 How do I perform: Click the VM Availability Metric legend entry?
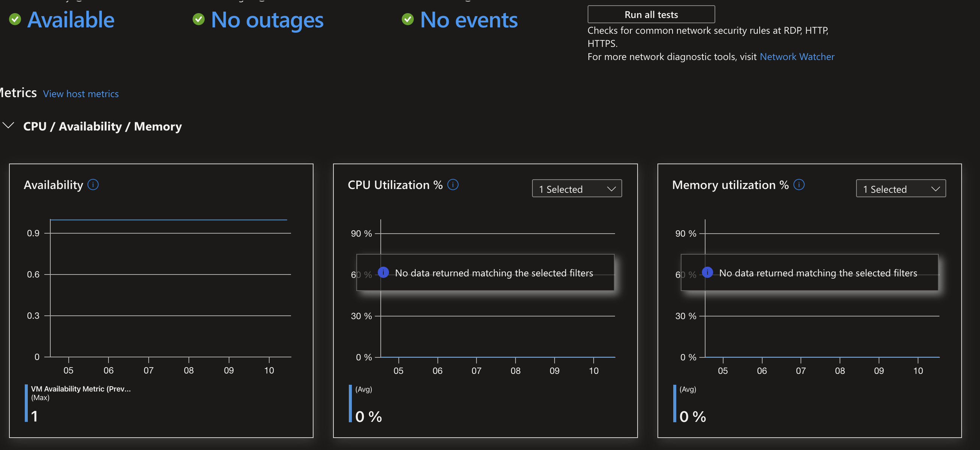[80, 389]
